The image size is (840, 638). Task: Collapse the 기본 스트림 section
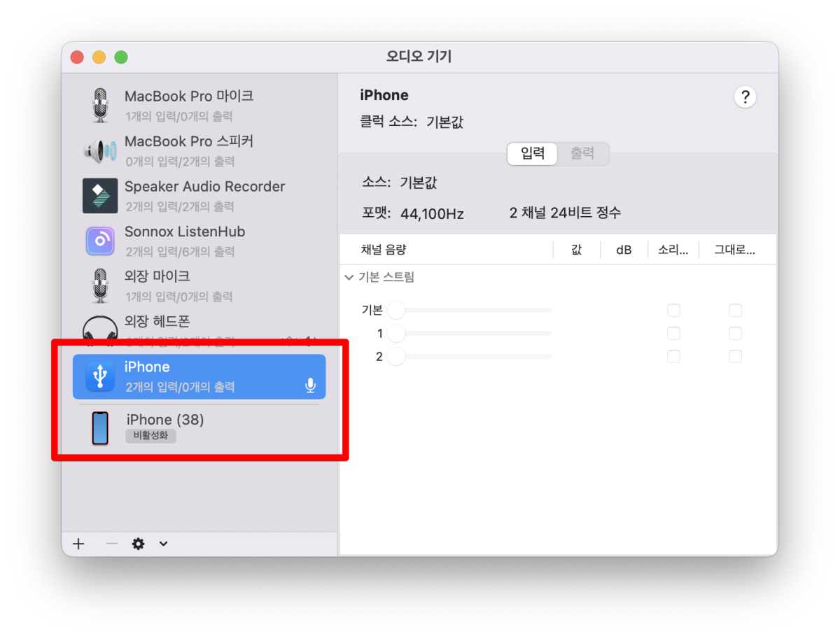click(349, 278)
